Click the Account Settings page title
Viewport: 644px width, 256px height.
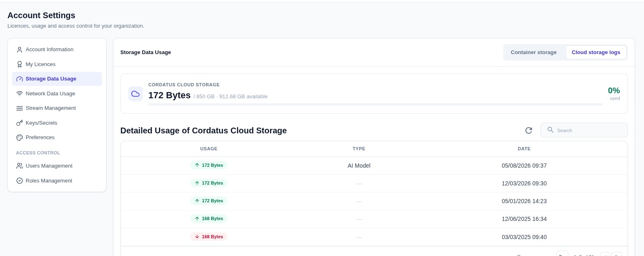pyautogui.click(x=41, y=15)
